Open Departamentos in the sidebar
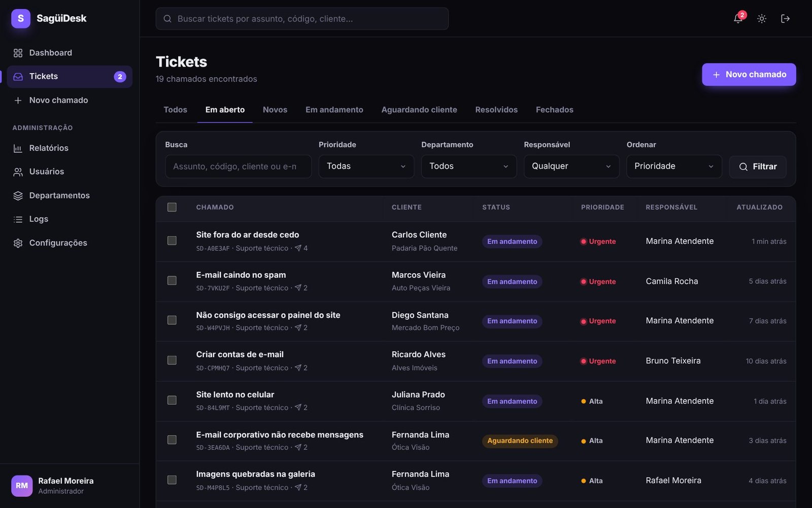812x508 pixels. 70,196
